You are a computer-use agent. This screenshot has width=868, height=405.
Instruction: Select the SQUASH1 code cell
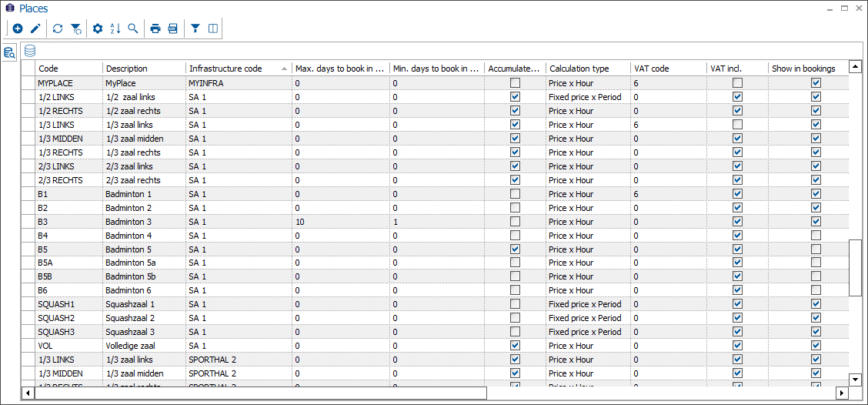(69, 304)
